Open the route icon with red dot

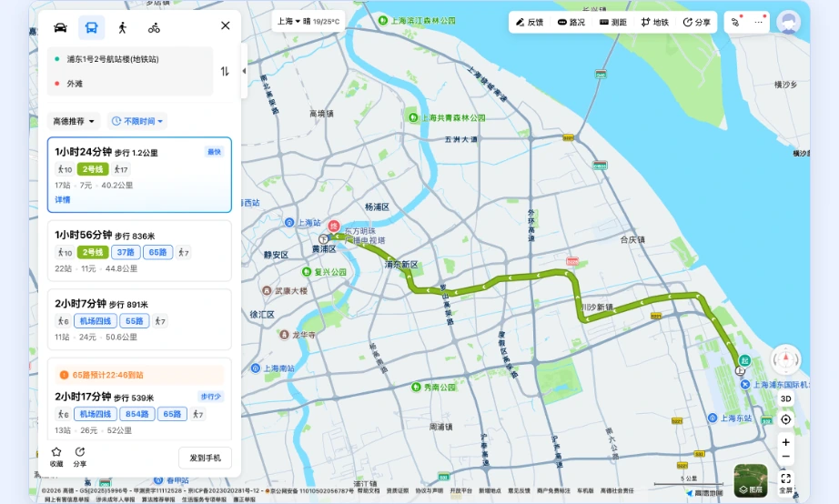click(x=736, y=22)
